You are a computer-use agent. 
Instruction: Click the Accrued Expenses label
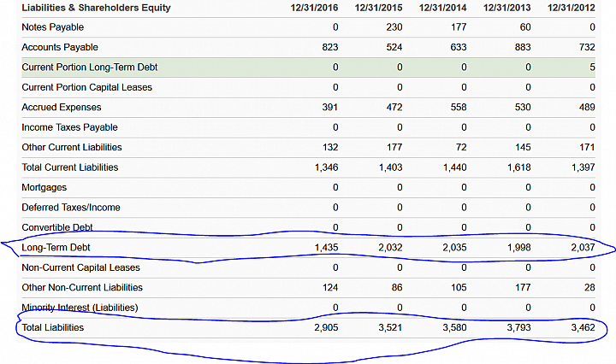(x=62, y=108)
